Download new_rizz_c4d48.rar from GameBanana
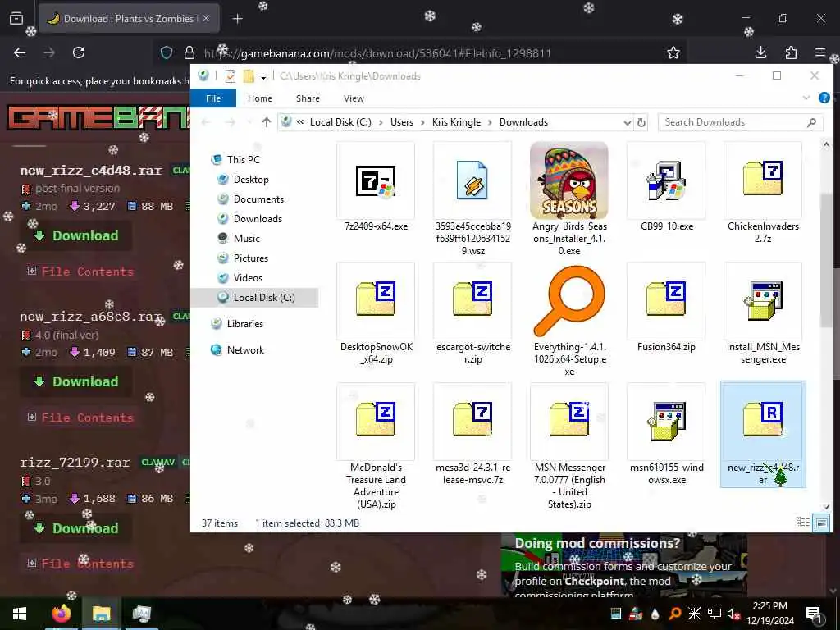 (x=76, y=235)
